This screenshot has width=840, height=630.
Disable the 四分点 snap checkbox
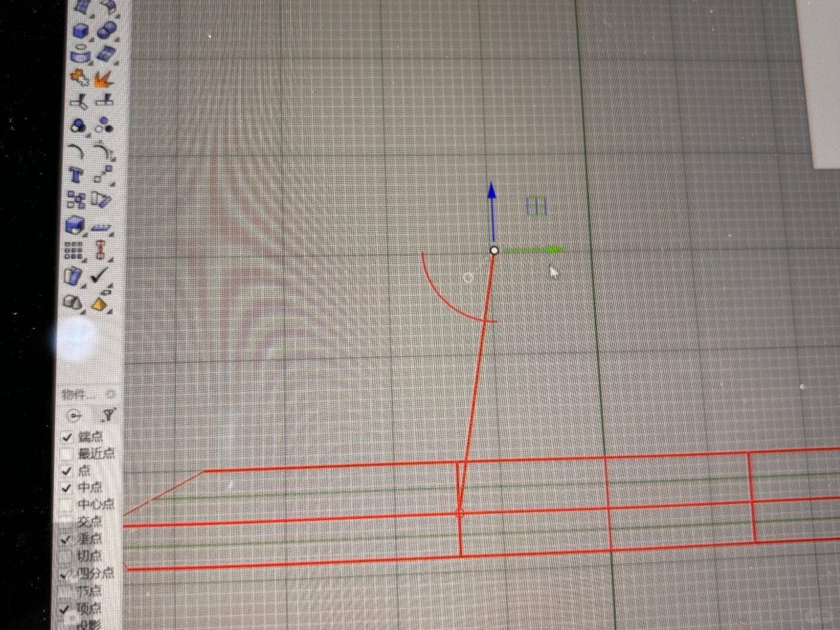coord(65,574)
